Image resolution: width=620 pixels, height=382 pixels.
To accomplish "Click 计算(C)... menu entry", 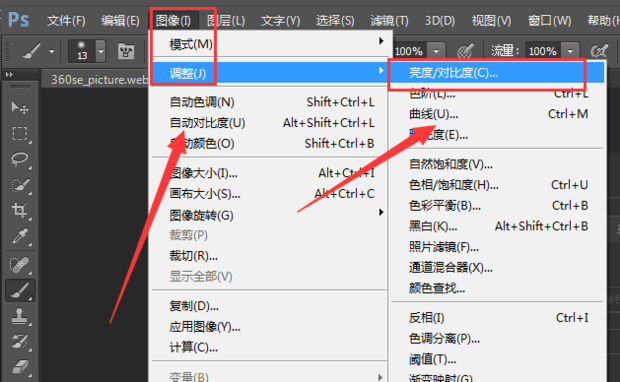I will (x=270, y=347).
